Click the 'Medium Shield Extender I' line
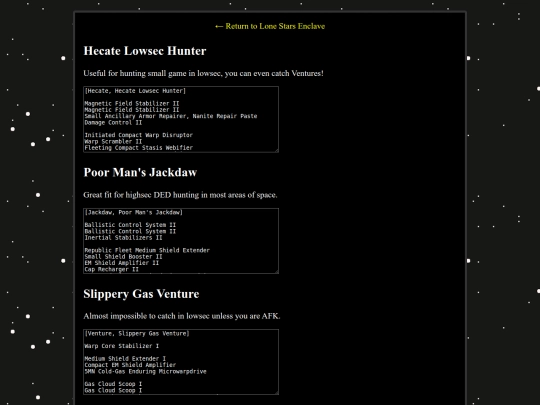This screenshot has height=405, width=540. click(x=125, y=359)
